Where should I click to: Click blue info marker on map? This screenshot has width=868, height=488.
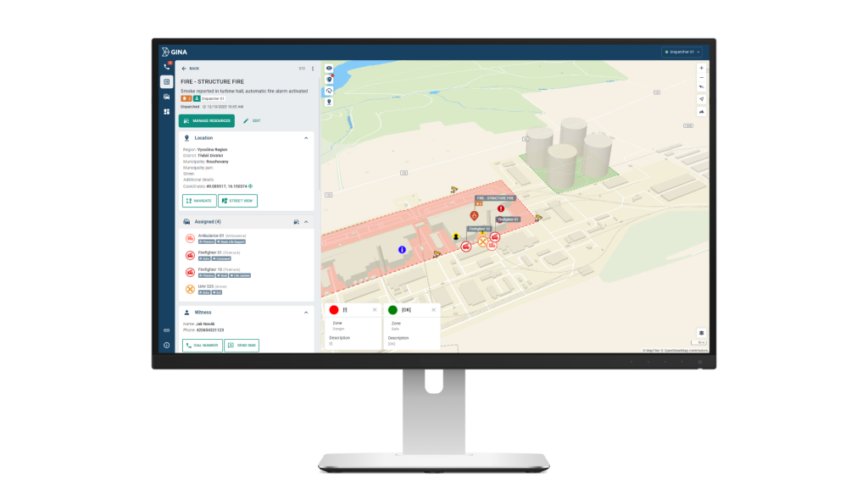pos(402,250)
